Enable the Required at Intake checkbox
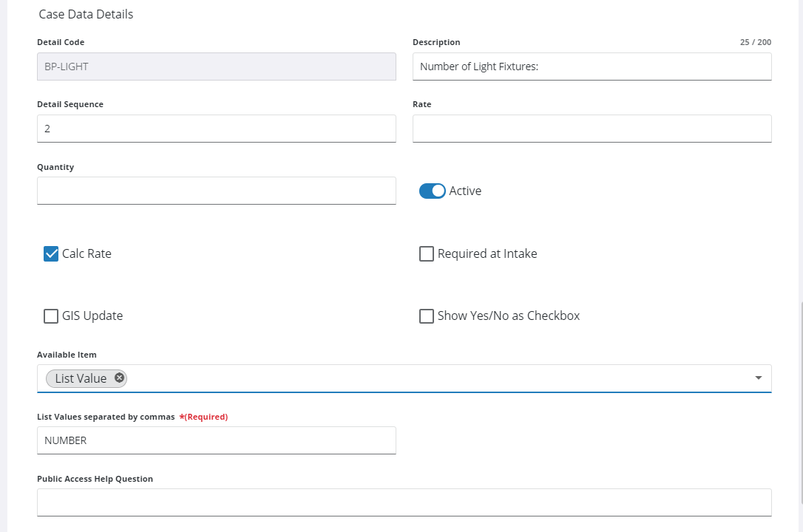The image size is (803, 532). point(426,253)
